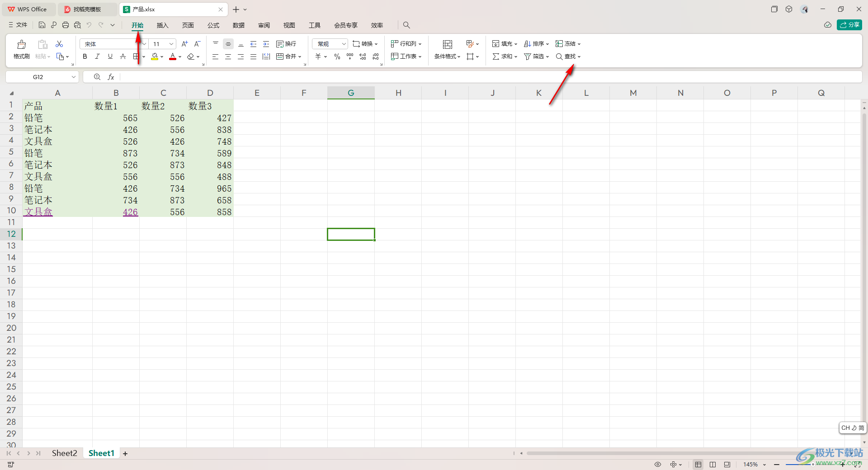Click the ribbon search magnifier icon
Image resolution: width=868 pixels, height=470 pixels.
pos(406,25)
